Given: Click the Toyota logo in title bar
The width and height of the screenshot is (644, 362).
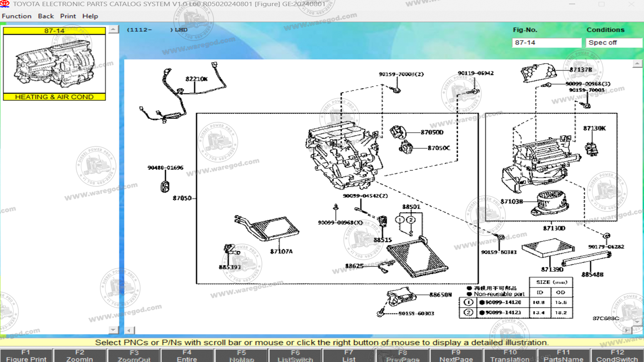Looking at the screenshot, I should [5, 4].
